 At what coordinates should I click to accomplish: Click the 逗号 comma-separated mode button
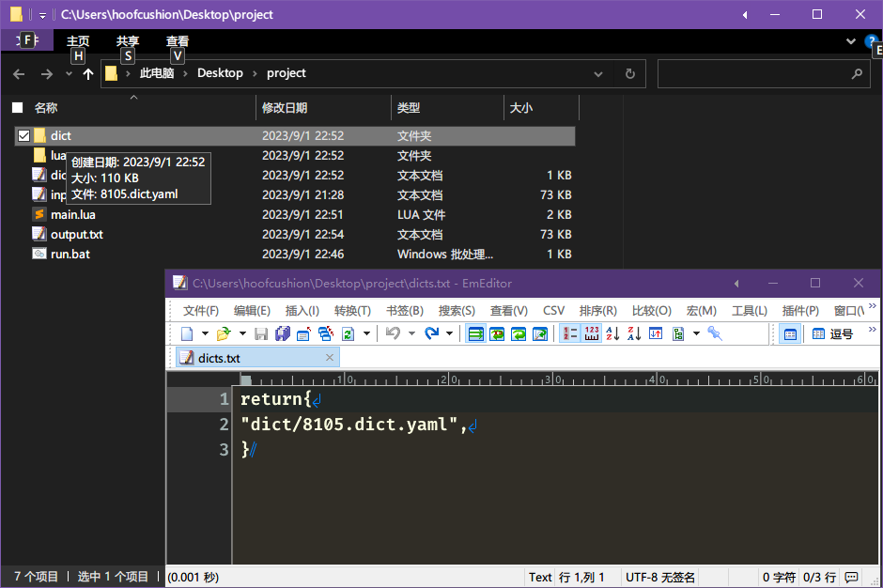click(832, 334)
